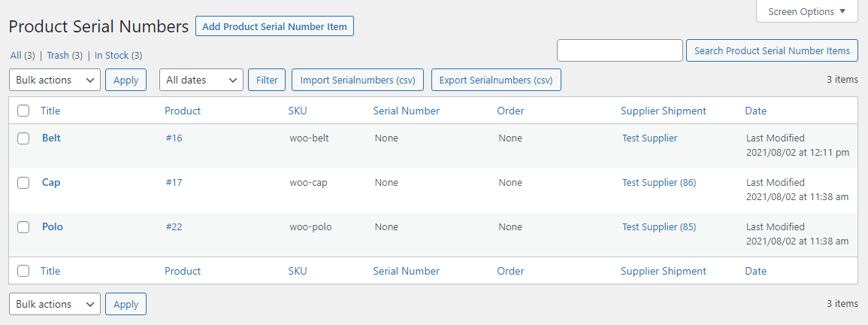Image resolution: width=868 pixels, height=325 pixels.
Task: Toggle the select-all checkbox in the table header
Action: pyautogui.click(x=23, y=111)
